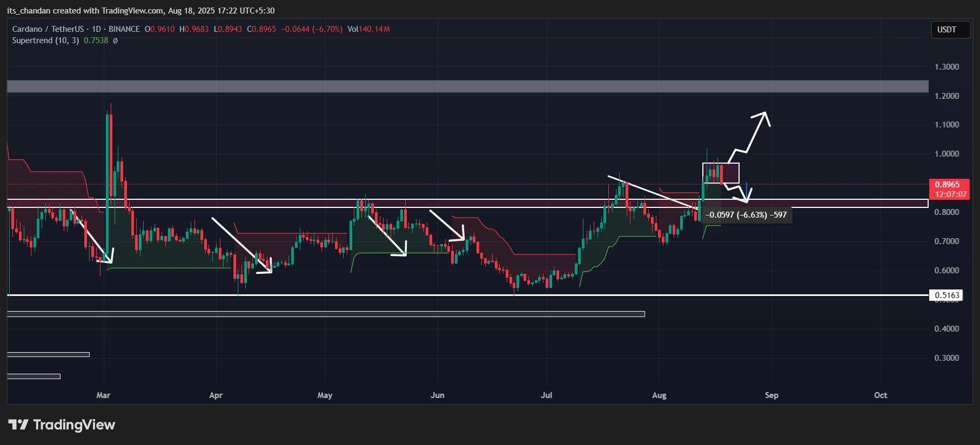Click the upward white projection arrow
The width and height of the screenshot is (980, 445).
(751, 135)
